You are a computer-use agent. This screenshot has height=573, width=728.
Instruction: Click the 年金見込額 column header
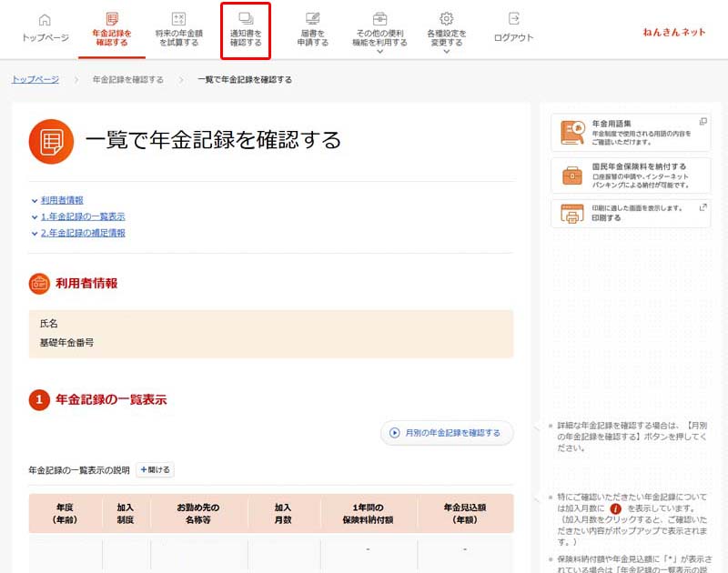464,513
